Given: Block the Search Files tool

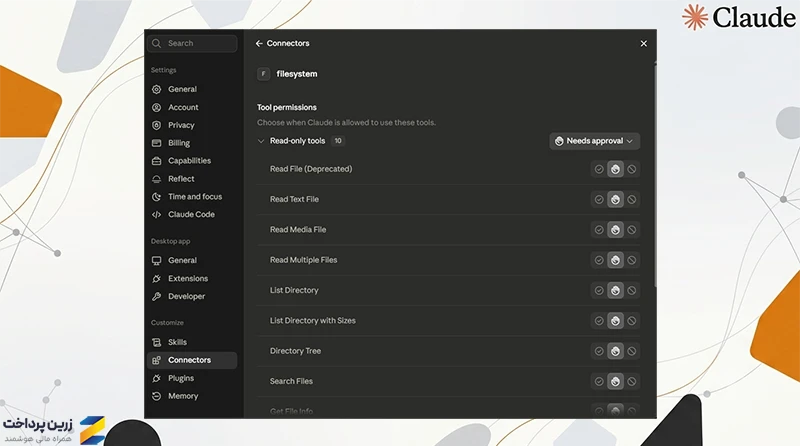Looking at the screenshot, I should [x=632, y=381].
